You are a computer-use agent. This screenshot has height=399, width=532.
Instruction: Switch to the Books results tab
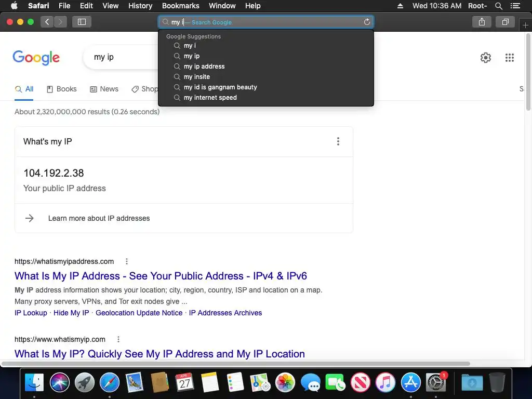coord(62,89)
